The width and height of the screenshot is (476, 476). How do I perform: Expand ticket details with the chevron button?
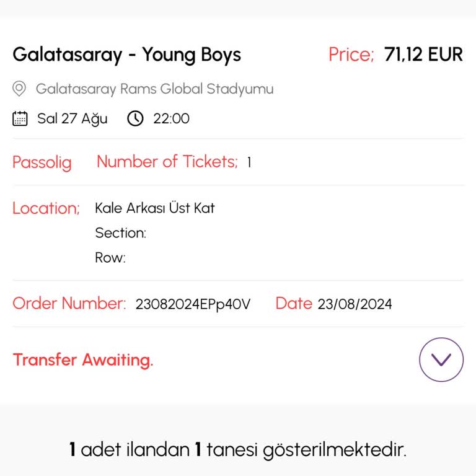441,359
